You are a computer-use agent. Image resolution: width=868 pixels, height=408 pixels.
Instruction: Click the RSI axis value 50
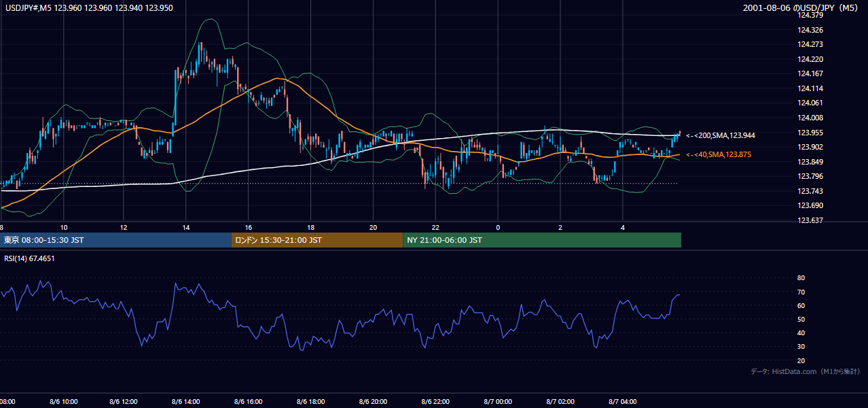coord(801,320)
